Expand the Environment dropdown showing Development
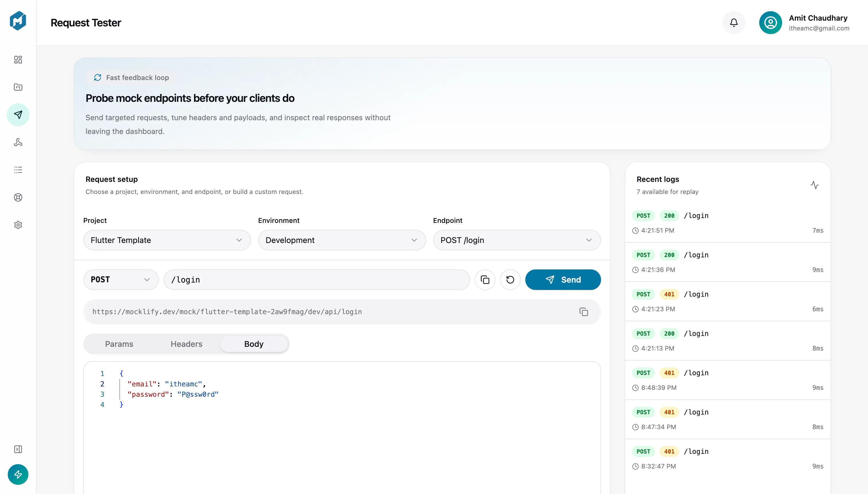Viewport: 868px width, 494px height. (342, 240)
